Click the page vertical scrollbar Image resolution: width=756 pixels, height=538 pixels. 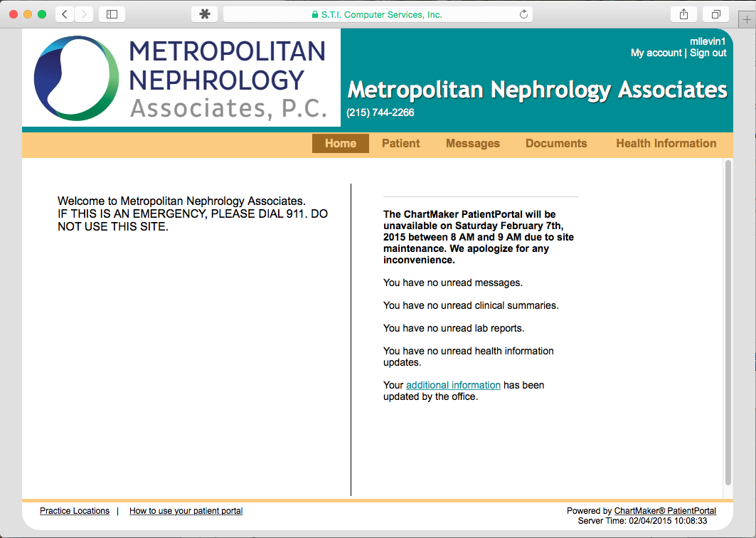click(x=728, y=322)
